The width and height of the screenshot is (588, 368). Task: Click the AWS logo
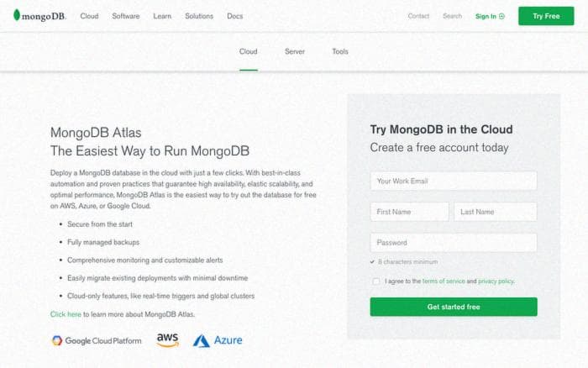167,339
